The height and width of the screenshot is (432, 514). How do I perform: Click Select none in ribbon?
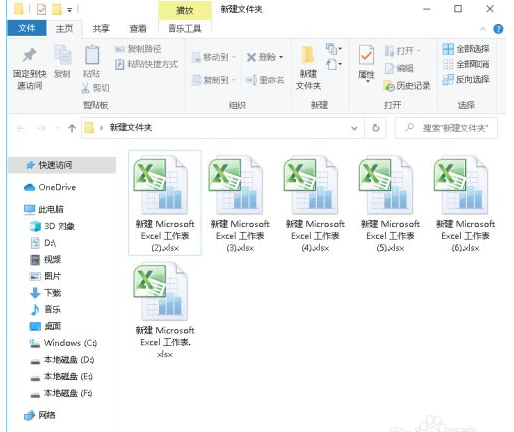[466, 64]
